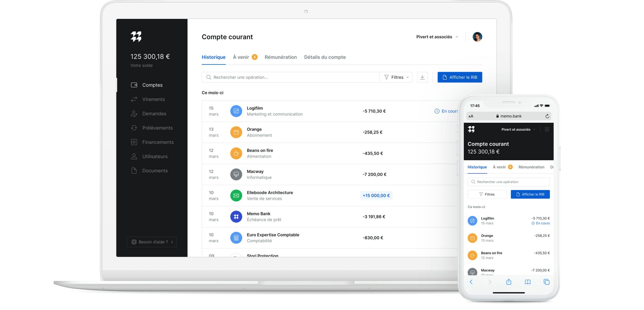Click the Safari tabs icon on phone
Image resolution: width=644 pixels, height=310 pixels.
point(547,282)
